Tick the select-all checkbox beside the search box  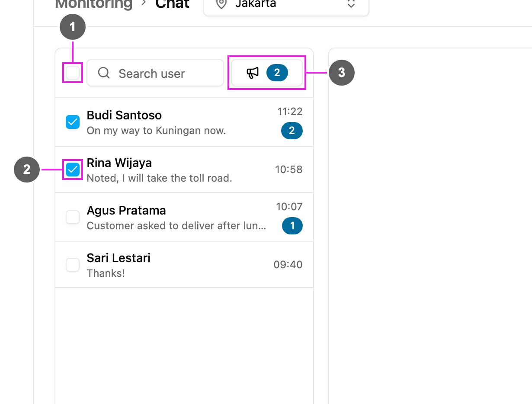73,73
